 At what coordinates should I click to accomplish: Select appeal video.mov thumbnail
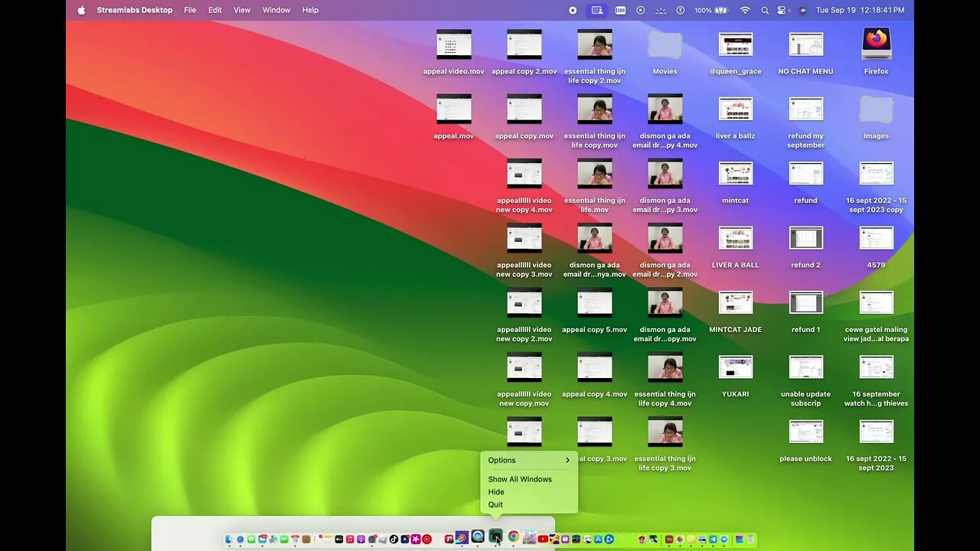click(x=454, y=44)
